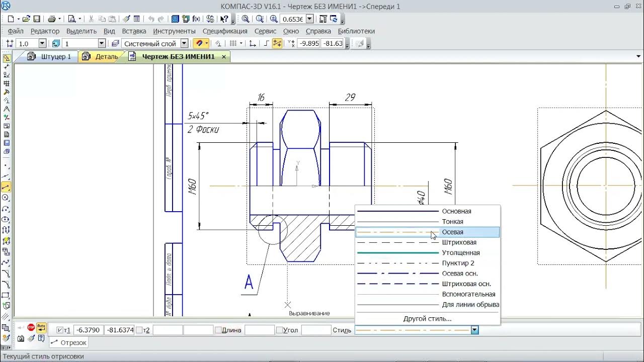Select the Основная line style
This screenshot has width=644, height=362.
[427, 211]
